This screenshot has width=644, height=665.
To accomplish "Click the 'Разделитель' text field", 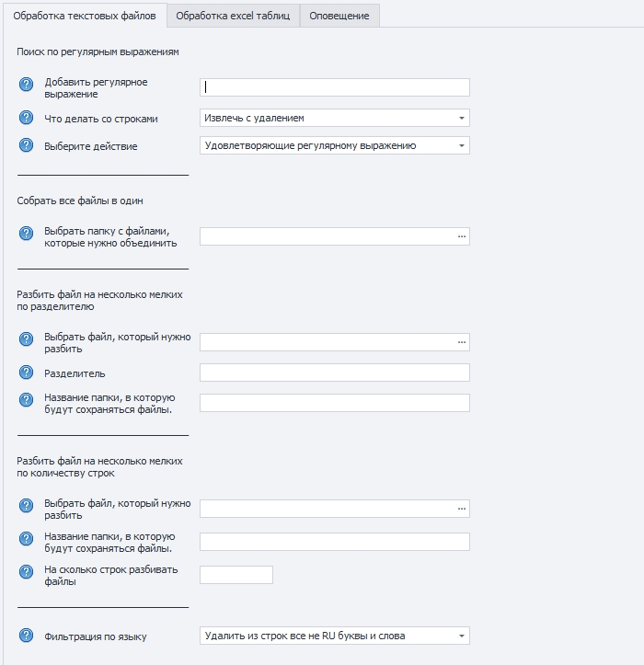I will pyautogui.click(x=335, y=373).
